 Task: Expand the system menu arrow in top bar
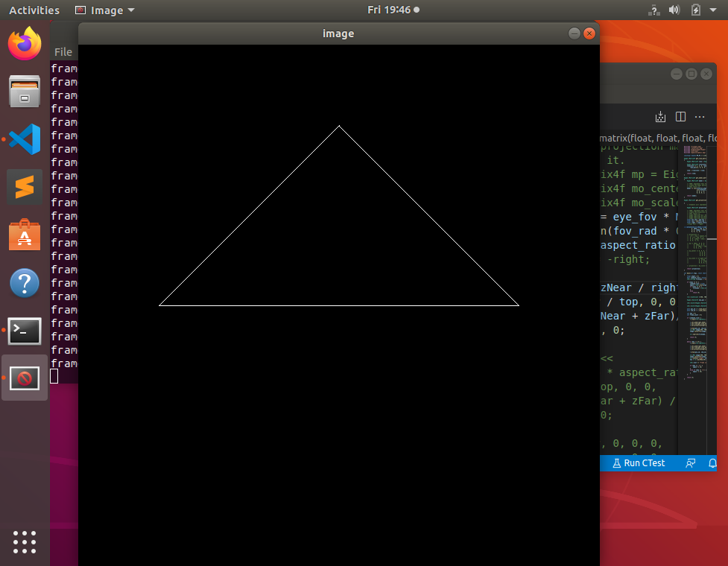(715, 10)
